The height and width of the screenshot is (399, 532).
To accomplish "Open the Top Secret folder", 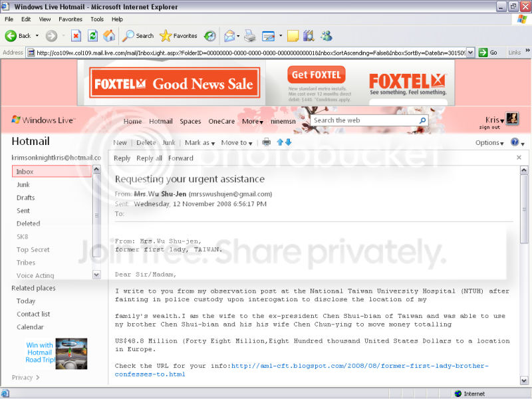I will (33, 250).
